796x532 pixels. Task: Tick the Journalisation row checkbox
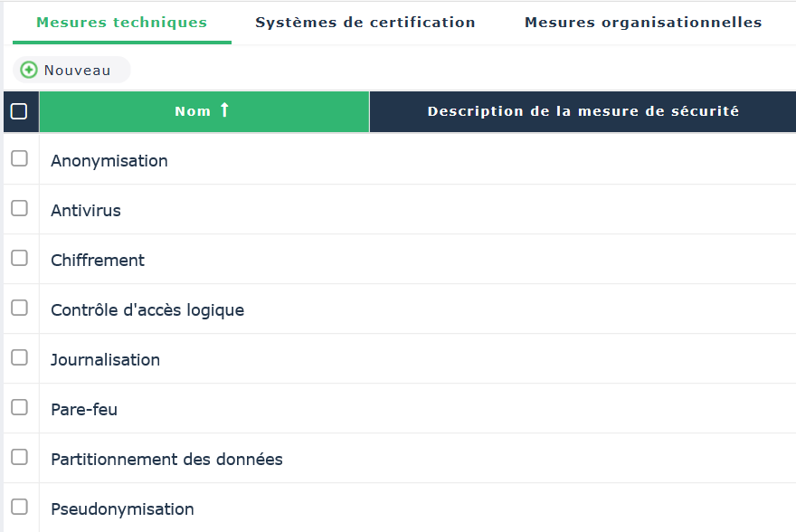click(19, 357)
